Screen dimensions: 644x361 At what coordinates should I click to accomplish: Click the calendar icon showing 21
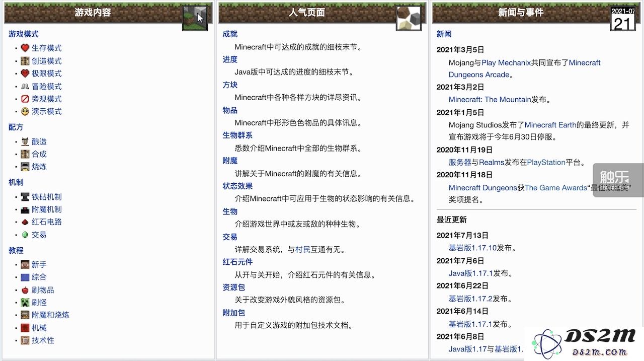tap(623, 19)
